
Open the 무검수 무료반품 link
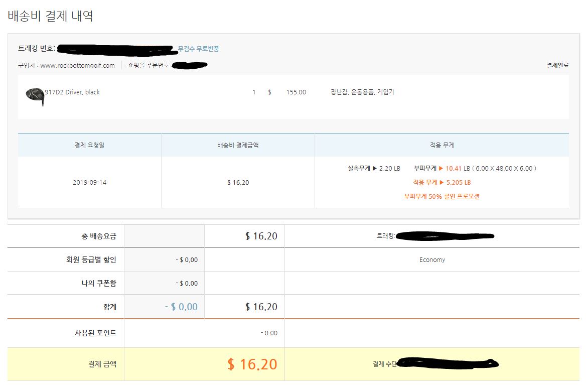(x=198, y=49)
